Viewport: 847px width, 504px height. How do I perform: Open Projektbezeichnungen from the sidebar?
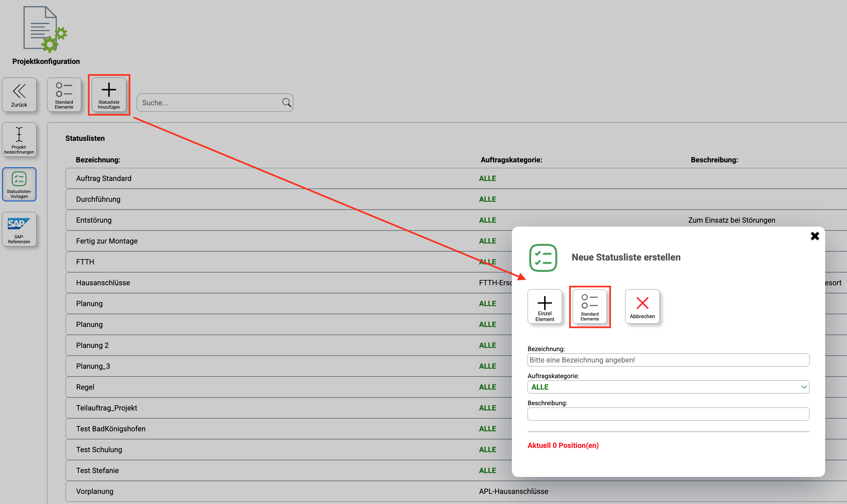point(19,140)
